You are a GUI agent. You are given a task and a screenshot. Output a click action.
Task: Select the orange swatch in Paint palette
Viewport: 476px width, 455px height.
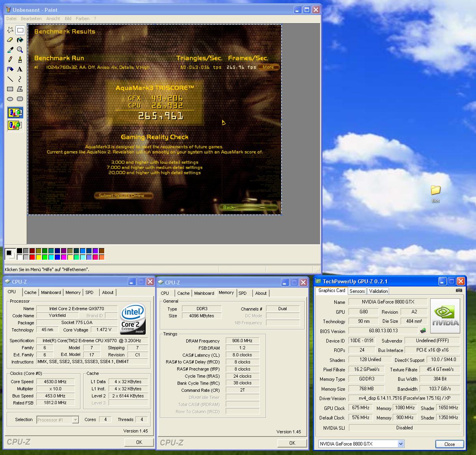click(x=101, y=257)
